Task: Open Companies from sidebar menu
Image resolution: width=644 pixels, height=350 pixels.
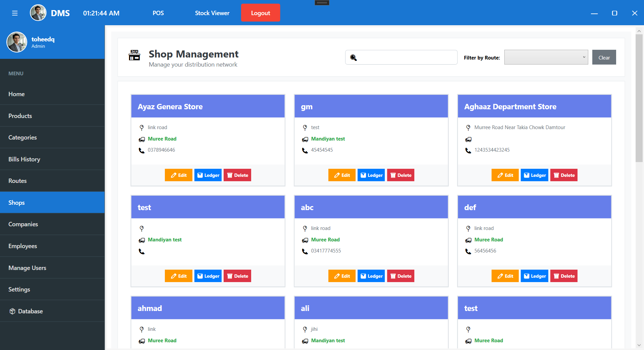Action: [x=52, y=224]
